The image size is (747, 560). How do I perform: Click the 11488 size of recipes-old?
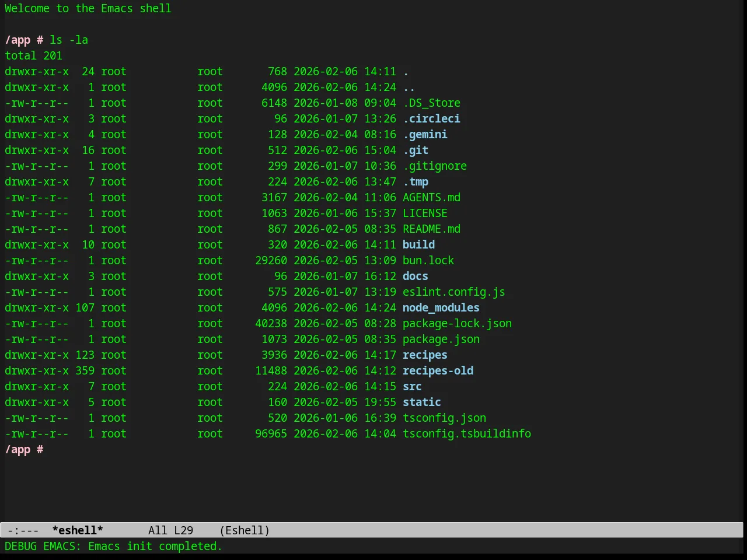271,371
